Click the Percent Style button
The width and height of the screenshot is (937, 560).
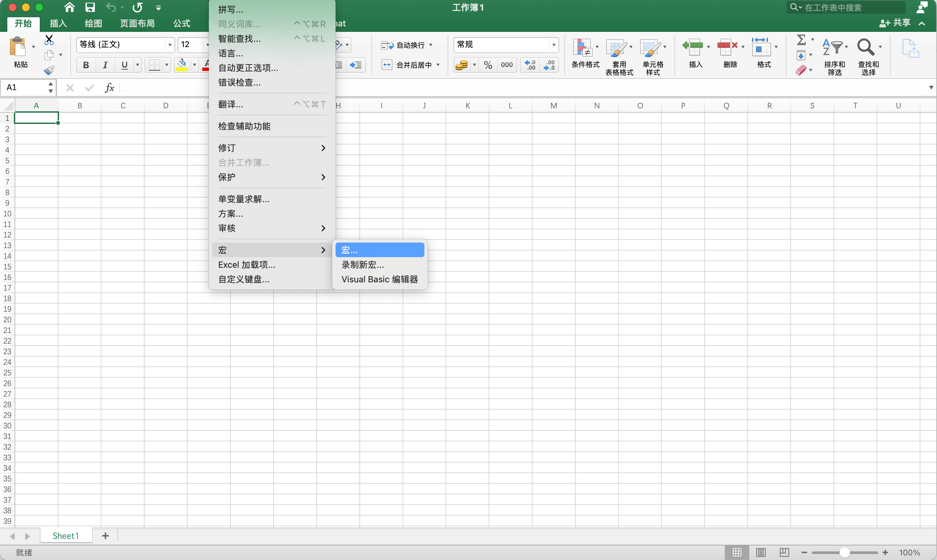coord(488,65)
